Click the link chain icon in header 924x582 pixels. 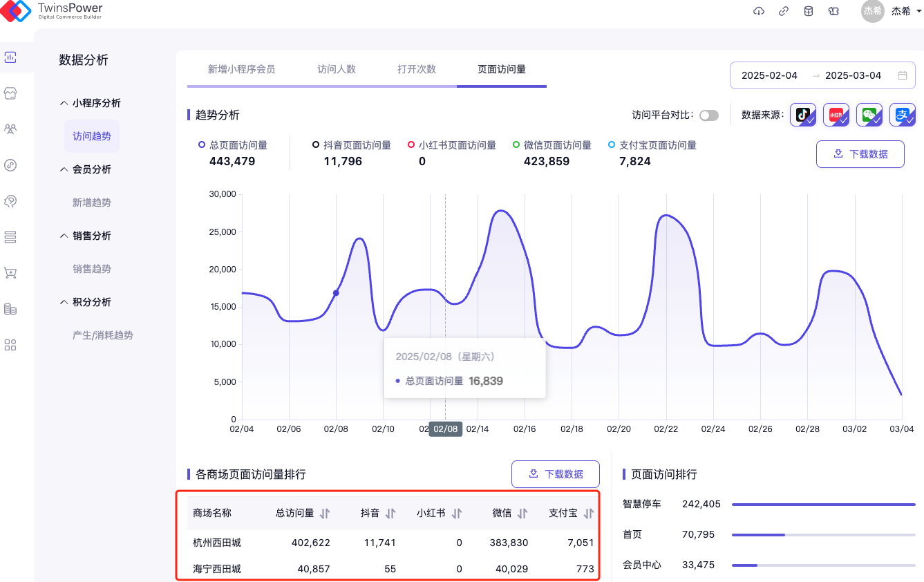click(784, 11)
